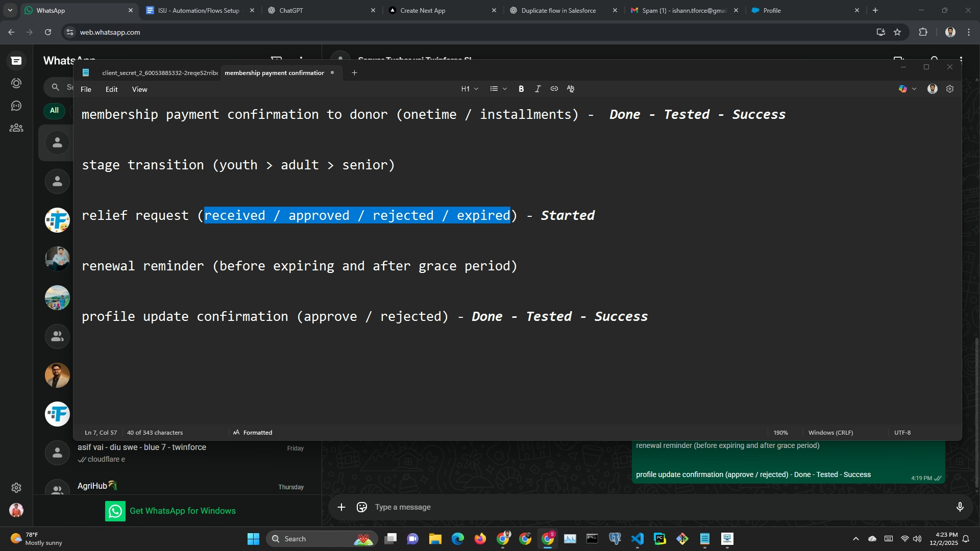Viewport: 980px width, 551px height.
Task: Click the microphone voice message icon
Action: [960, 507]
